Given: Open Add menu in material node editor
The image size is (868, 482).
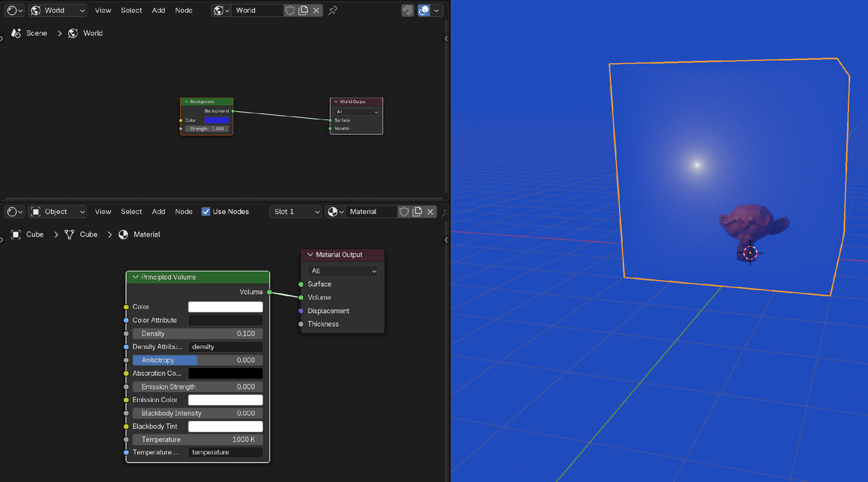Looking at the screenshot, I should point(159,212).
